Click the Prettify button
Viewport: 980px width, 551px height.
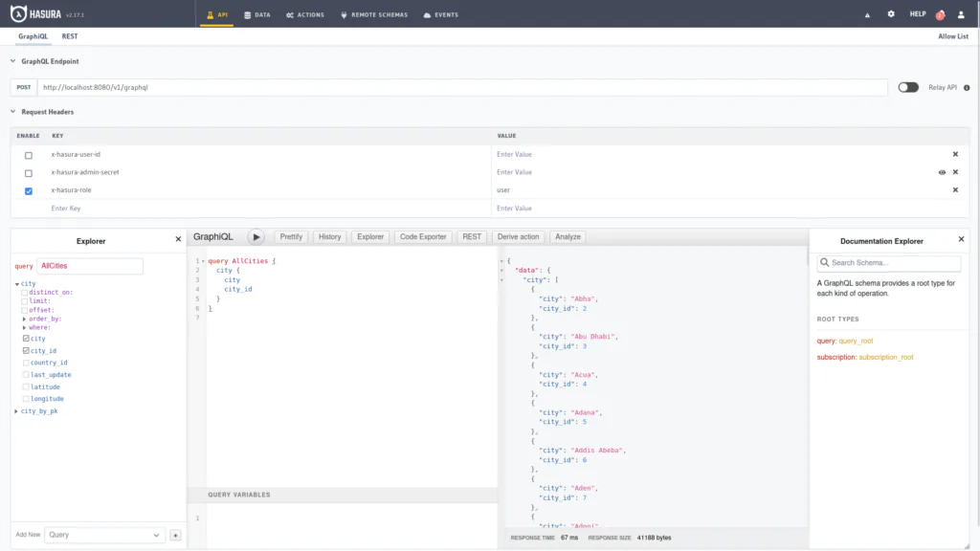[291, 237]
